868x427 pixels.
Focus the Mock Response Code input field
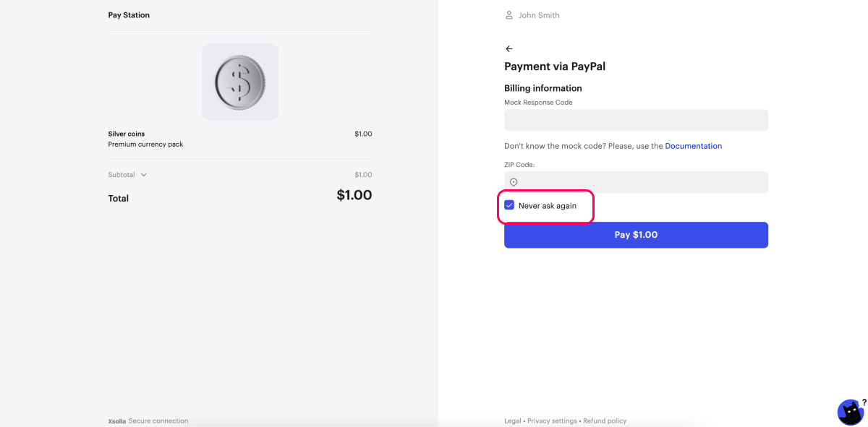tap(636, 120)
